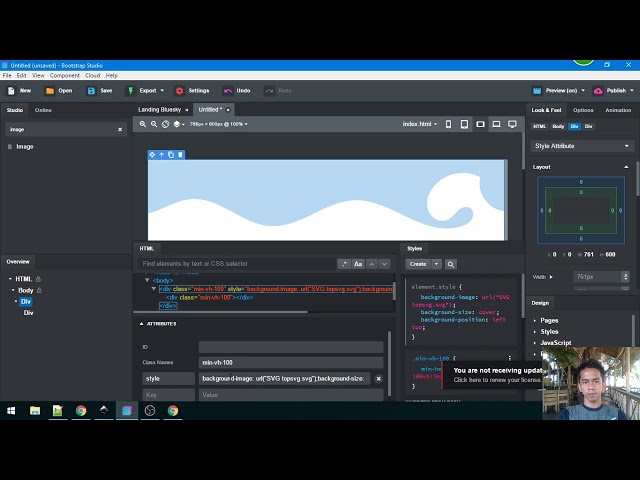Click the New file toolbar icon
Image resolution: width=640 pixels, height=480 pixels.
[11, 91]
